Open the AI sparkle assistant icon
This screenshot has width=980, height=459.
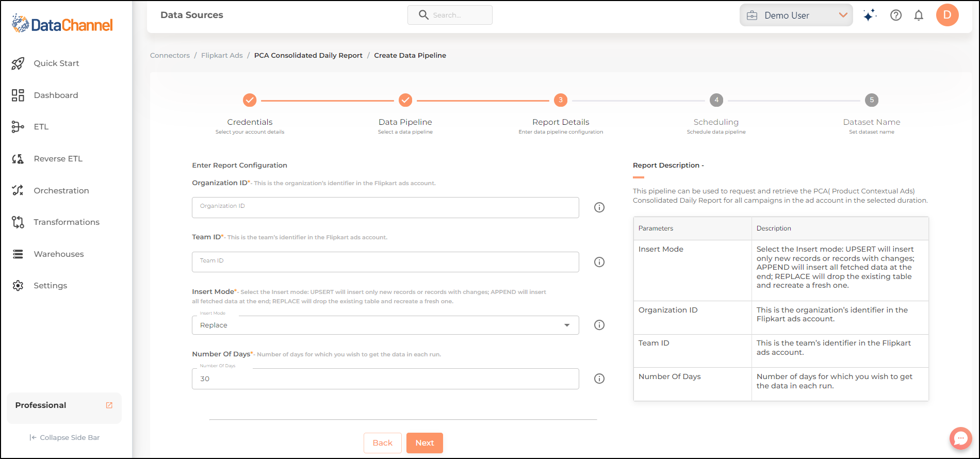[870, 15]
